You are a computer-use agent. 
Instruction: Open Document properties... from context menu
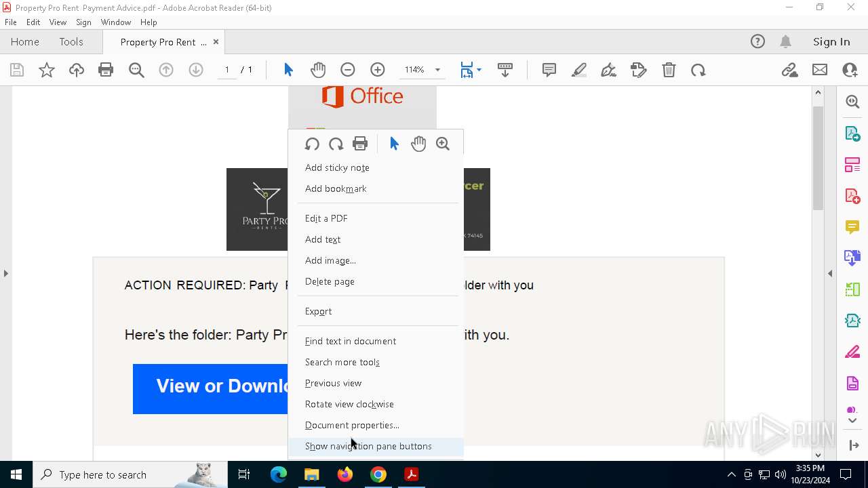point(376,425)
